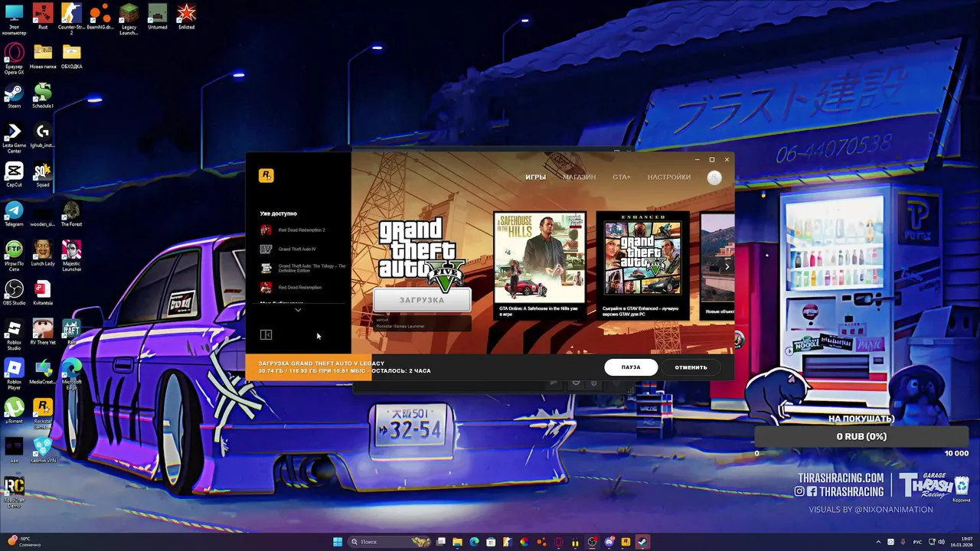Open Этот компьютер desktop icon
The height and width of the screenshot is (551, 980).
tap(14, 20)
